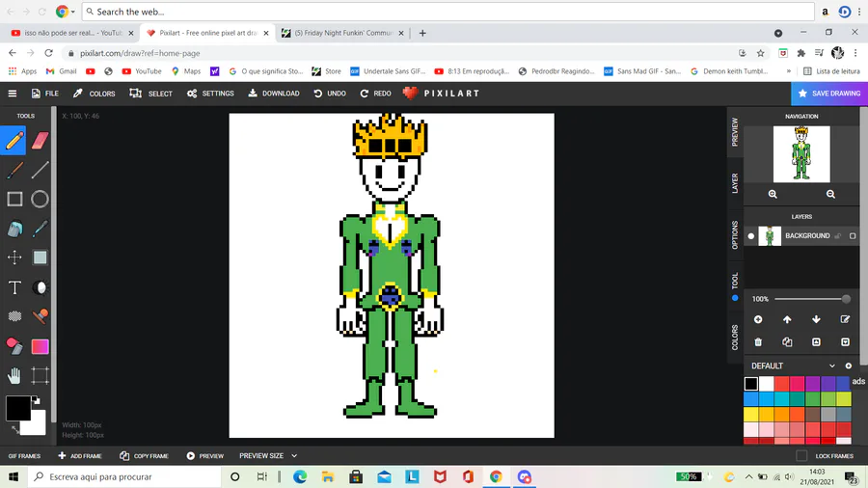Open the Select menu
The width and height of the screenshot is (868, 488).
pyautogui.click(x=151, y=94)
